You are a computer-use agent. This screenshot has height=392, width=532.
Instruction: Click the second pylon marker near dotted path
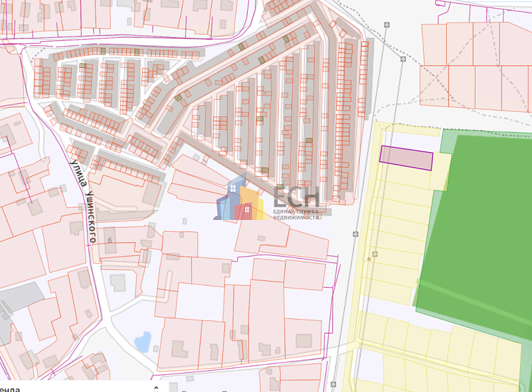click(x=402, y=59)
